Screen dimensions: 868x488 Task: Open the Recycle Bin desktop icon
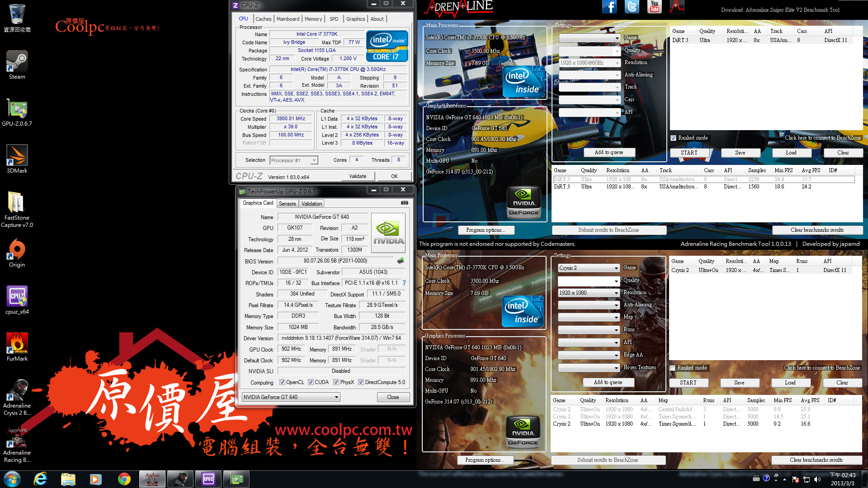point(17,18)
